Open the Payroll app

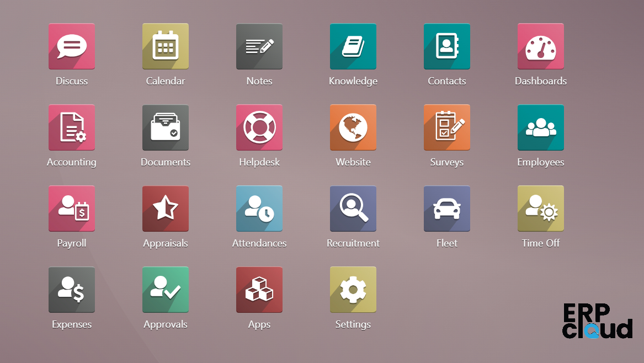tap(72, 209)
